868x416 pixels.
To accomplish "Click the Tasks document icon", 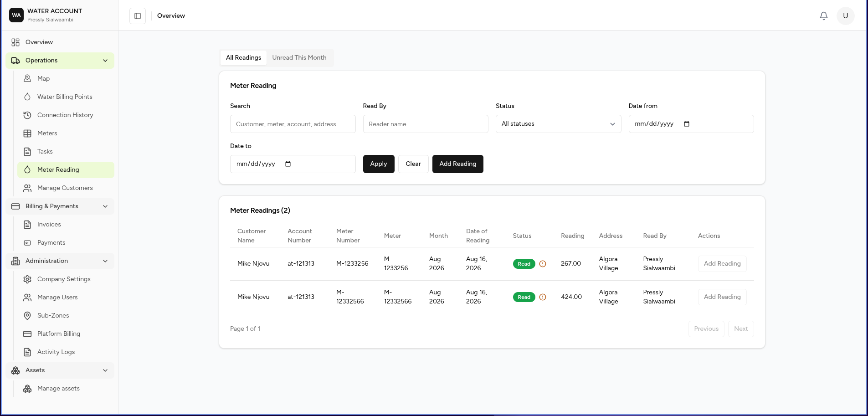I will 27,152.
